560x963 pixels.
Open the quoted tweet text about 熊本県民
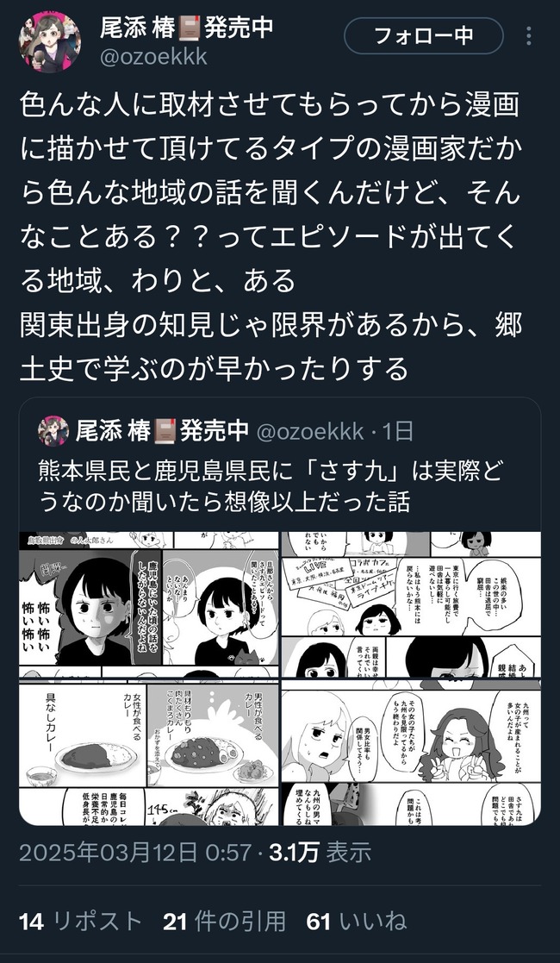click(271, 486)
